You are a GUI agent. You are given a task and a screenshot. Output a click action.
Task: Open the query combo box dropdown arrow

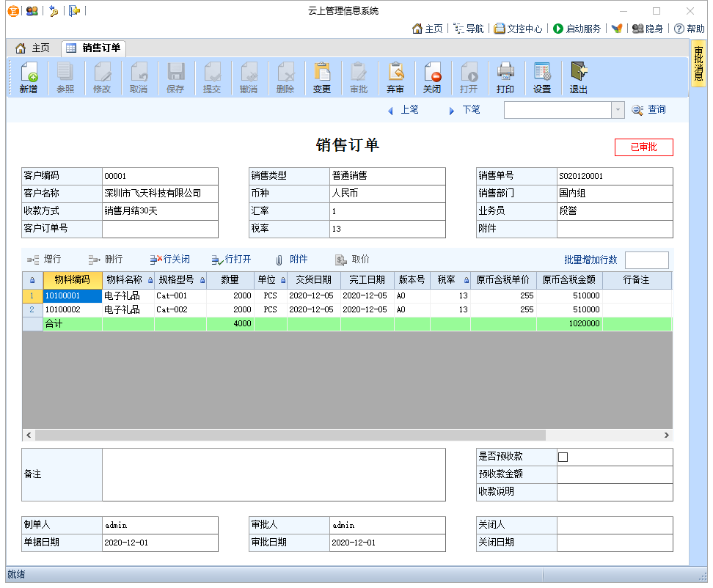tap(618, 109)
